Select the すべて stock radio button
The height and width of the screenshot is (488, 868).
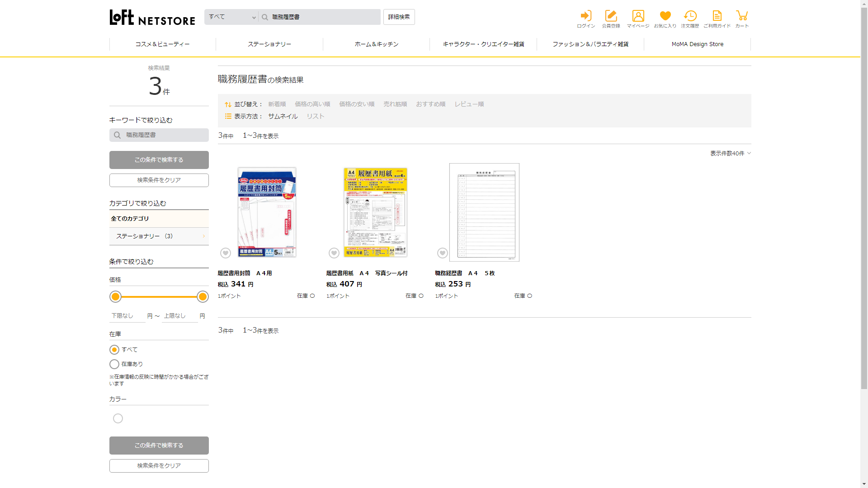pyautogui.click(x=114, y=350)
